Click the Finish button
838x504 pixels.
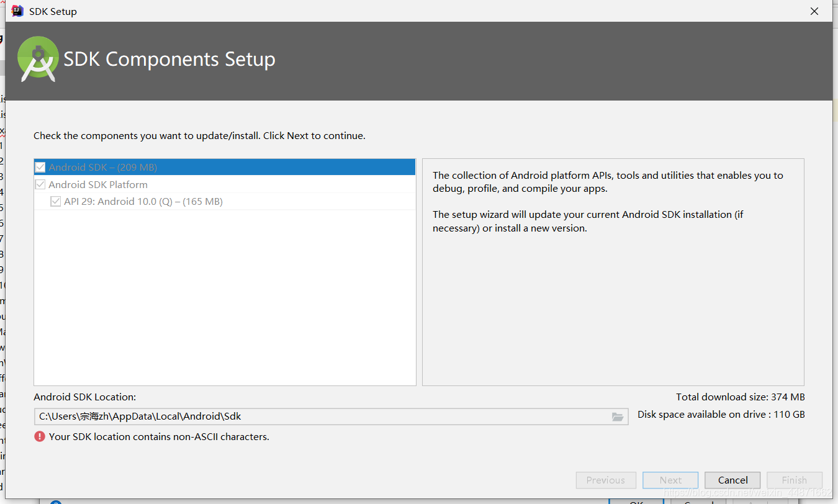pos(795,480)
